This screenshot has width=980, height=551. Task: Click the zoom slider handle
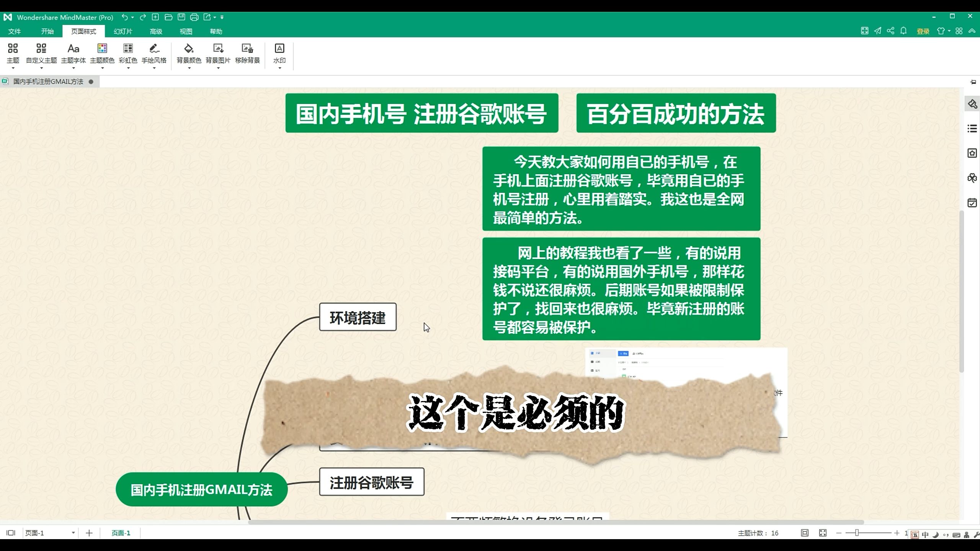click(857, 533)
